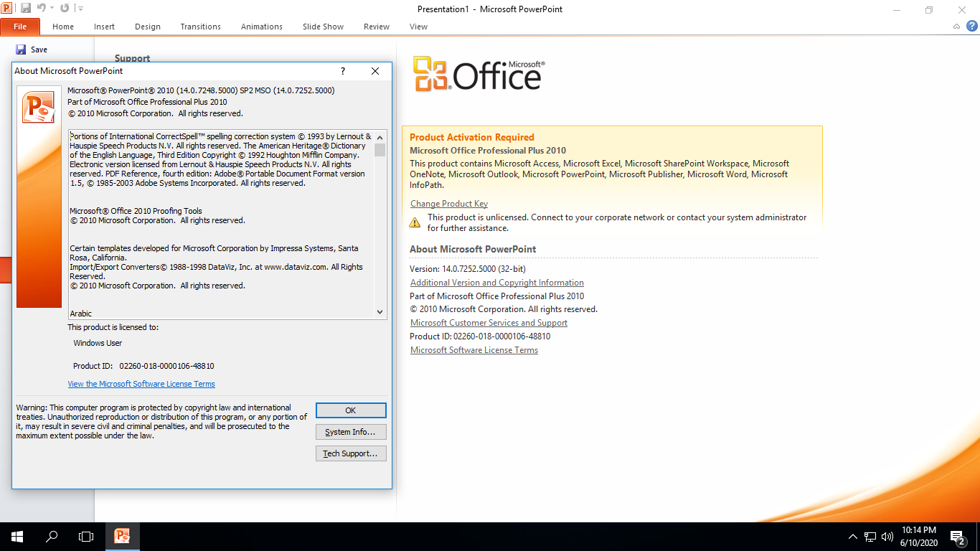Click the Windows User licensee name
This screenshot has width=980, height=551.
(x=98, y=343)
